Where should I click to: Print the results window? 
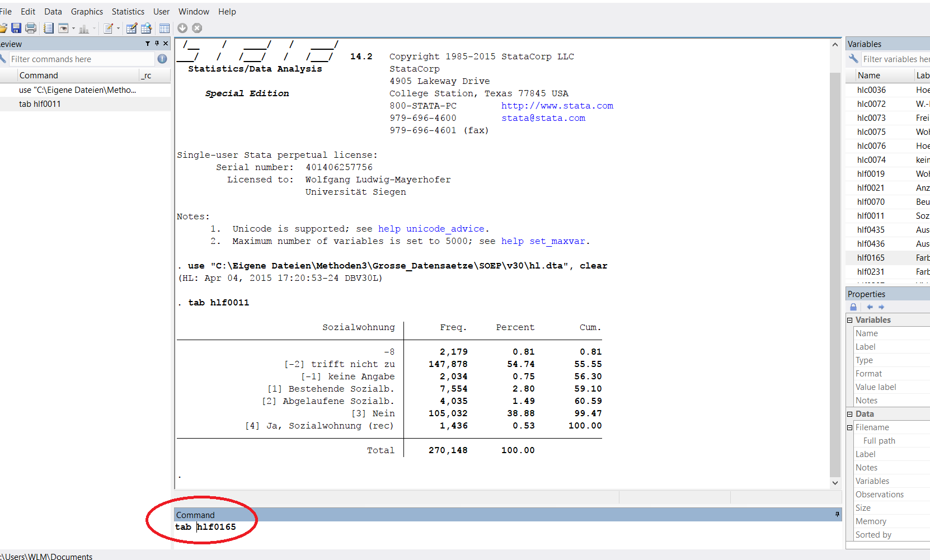[31, 28]
